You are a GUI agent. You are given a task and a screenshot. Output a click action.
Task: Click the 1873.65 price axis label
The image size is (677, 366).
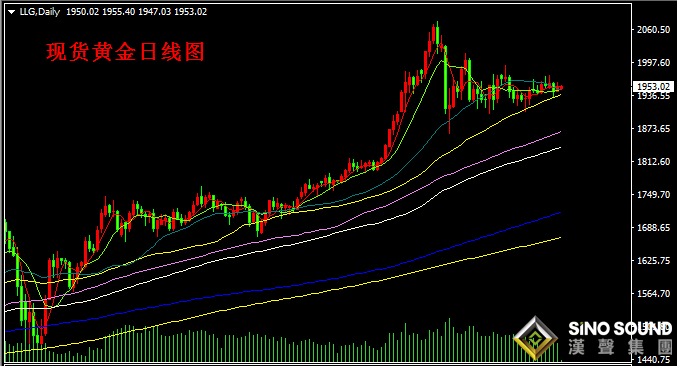[x=653, y=129]
